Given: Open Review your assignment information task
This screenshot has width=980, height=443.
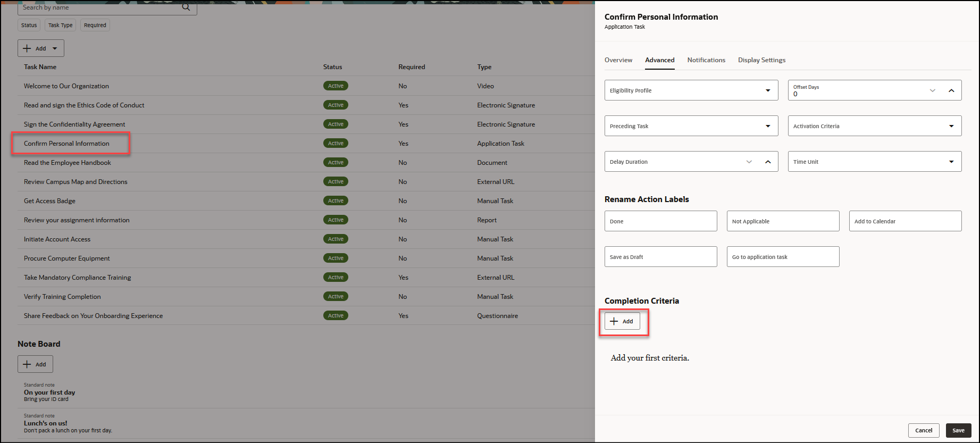Looking at the screenshot, I should click(77, 220).
